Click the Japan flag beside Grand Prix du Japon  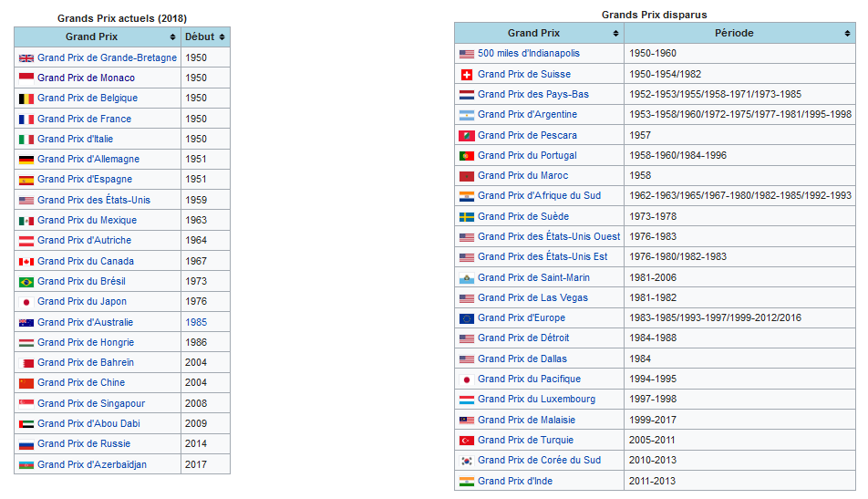(x=26, y=302)
